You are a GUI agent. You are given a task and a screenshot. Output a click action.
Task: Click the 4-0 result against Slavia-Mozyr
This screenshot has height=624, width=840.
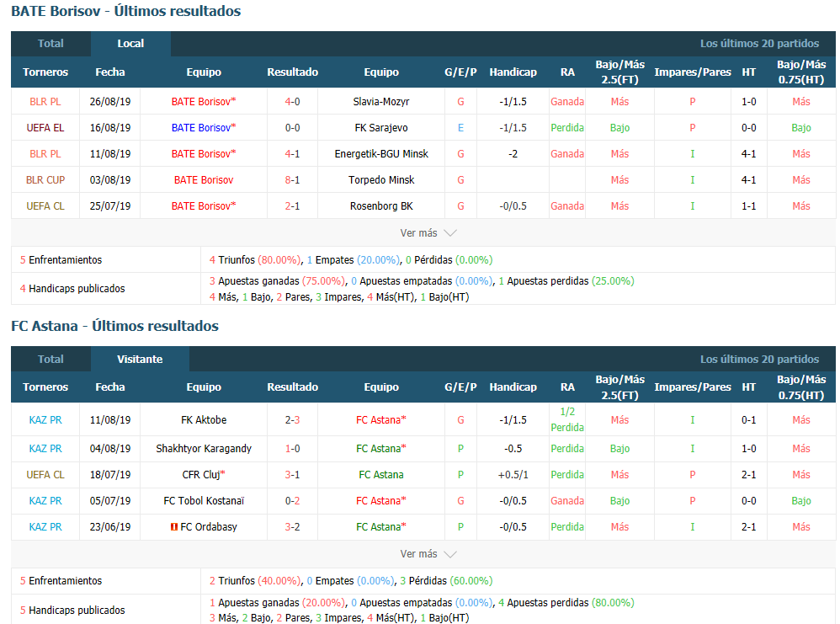click(x=293, y=101)
